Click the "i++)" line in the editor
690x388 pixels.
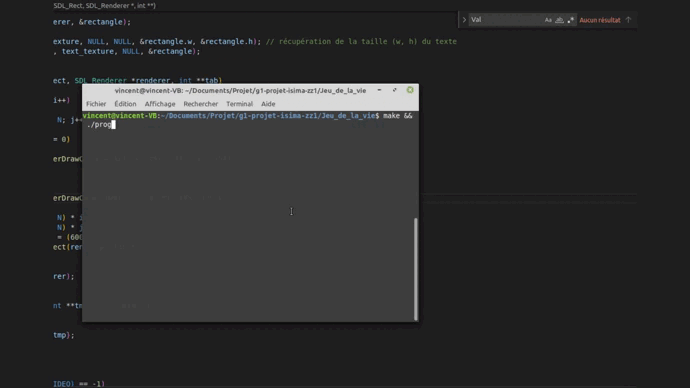(62, 100)
